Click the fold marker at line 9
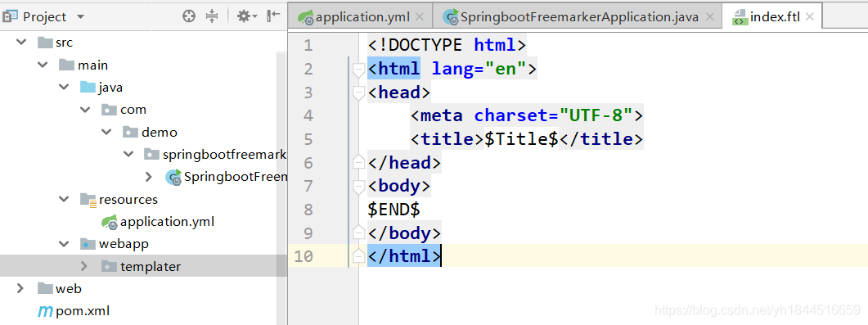 click(x=358, y=232)
